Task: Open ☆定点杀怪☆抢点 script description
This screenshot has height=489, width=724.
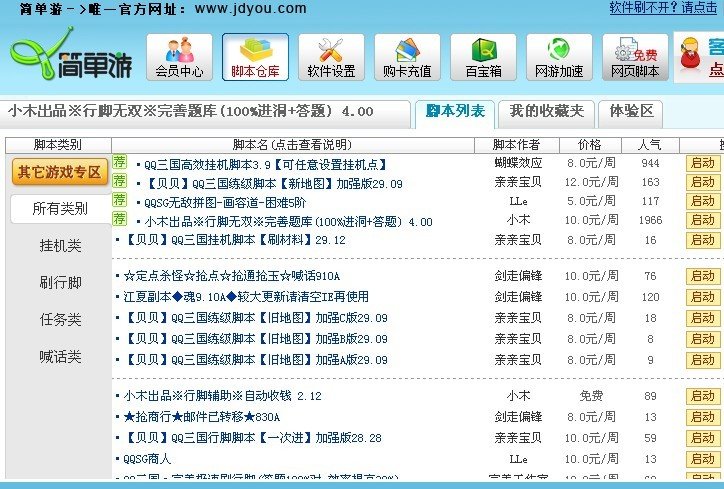Action: click(231, 276)
